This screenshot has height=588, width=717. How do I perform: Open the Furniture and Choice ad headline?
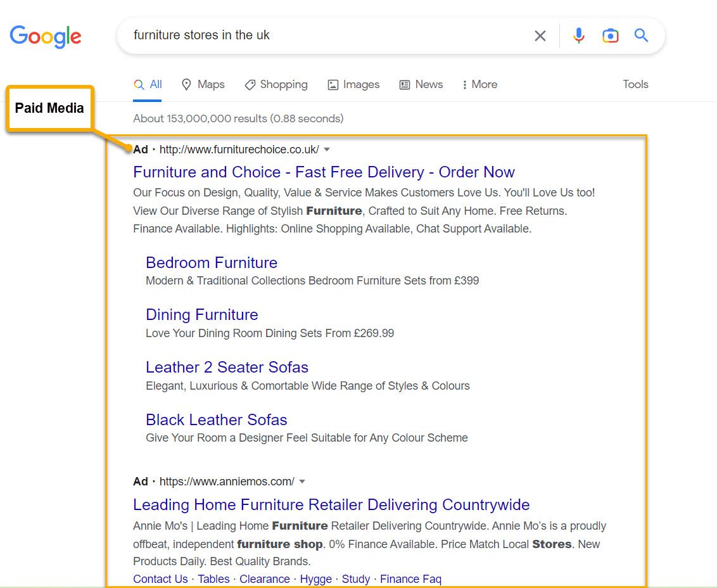[324, 172]
